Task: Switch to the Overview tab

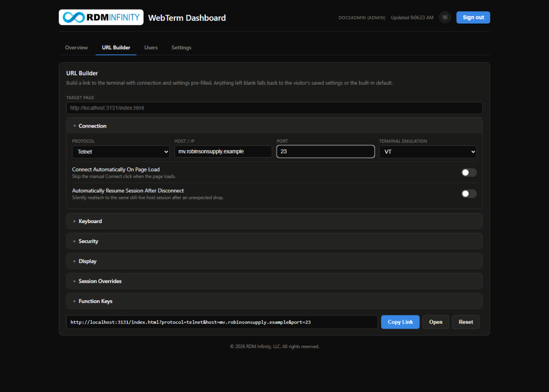Action: 76,48
